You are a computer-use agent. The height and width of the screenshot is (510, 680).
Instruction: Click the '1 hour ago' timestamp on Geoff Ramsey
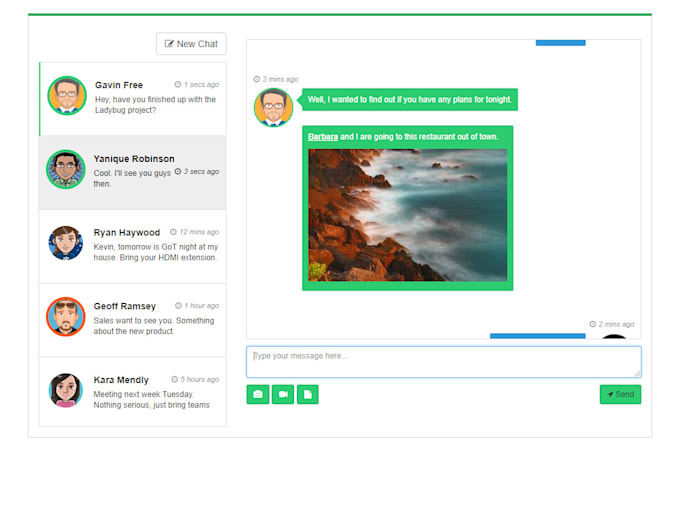coord(197,306)
